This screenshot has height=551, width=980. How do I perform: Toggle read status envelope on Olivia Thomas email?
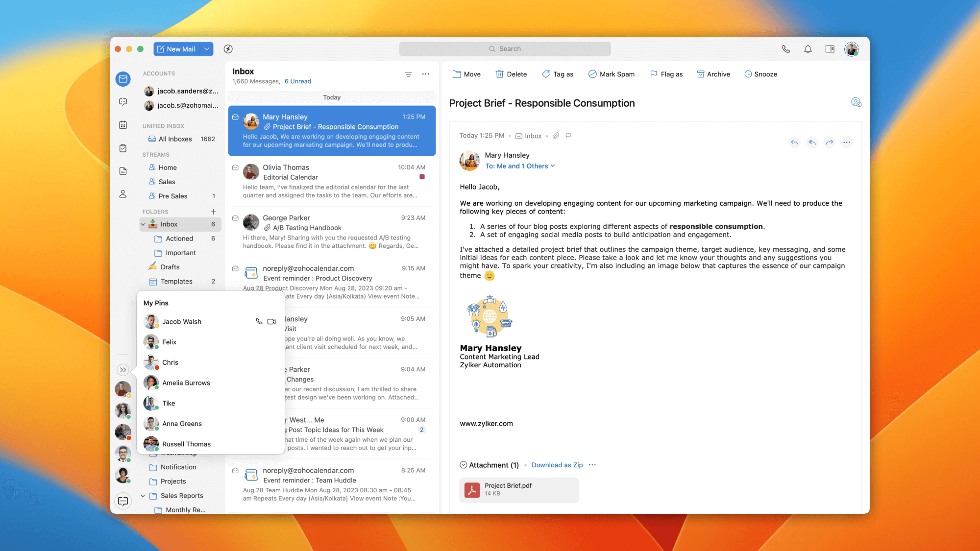tap(235, 168)
